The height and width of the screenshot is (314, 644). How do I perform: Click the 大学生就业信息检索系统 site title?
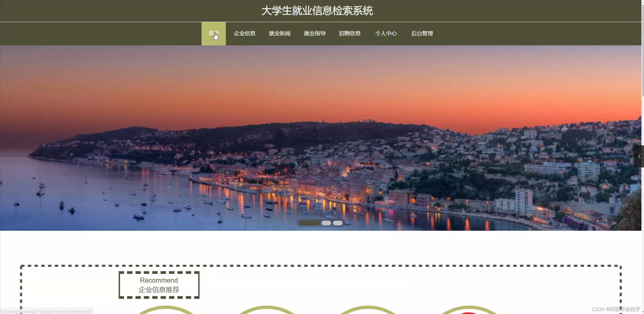(x=317, y=11)
